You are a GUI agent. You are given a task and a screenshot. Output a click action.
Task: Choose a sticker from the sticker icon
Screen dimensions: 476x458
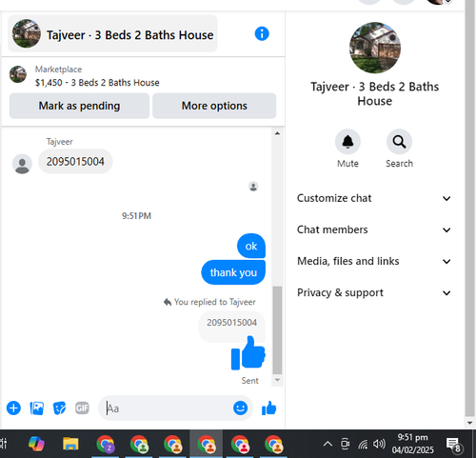(x=59, y=408)
